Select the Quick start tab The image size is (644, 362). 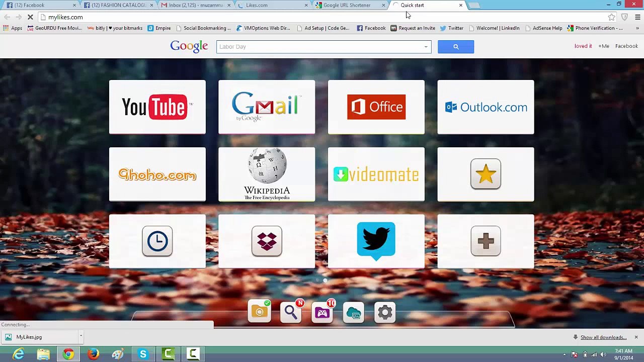pyautogui.click(x=428, y=5)
